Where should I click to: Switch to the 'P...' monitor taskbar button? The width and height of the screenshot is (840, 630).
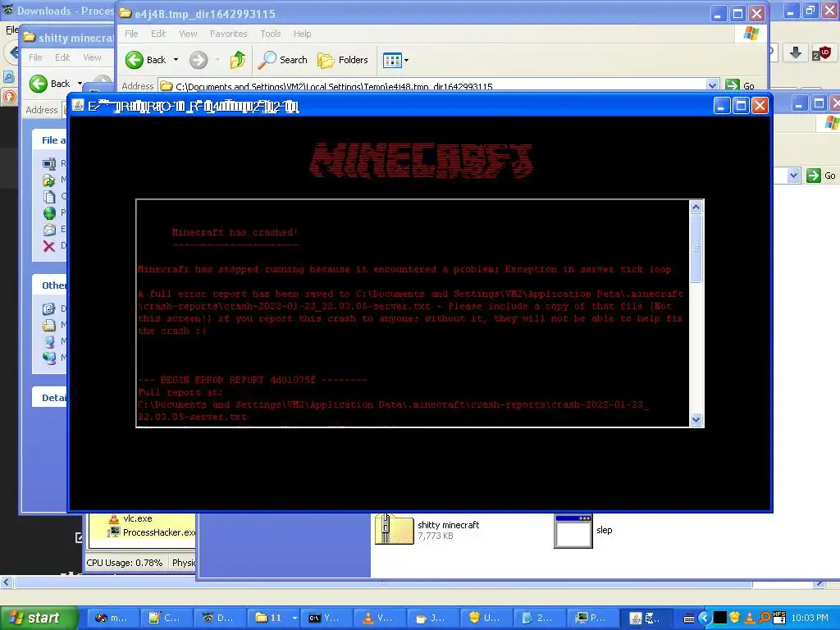point(592,618)
